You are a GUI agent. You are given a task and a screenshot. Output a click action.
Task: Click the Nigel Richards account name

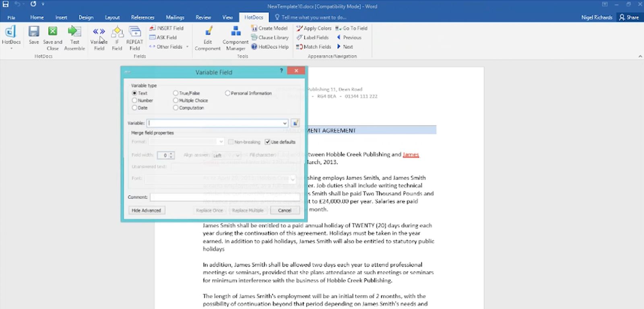pyautogui.click(x=597, y=17)
